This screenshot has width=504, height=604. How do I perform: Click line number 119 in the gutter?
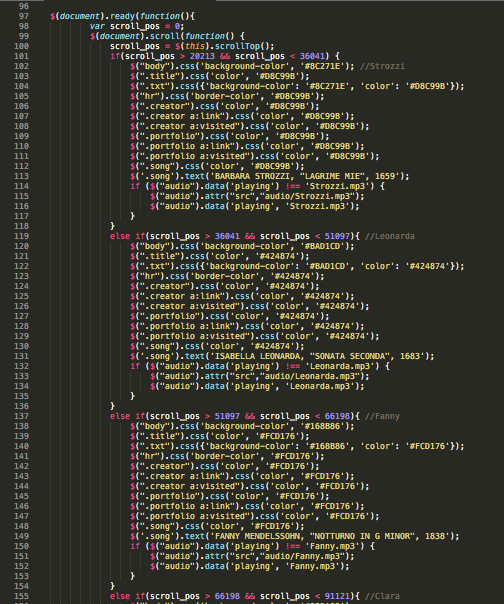click(21, 236)
